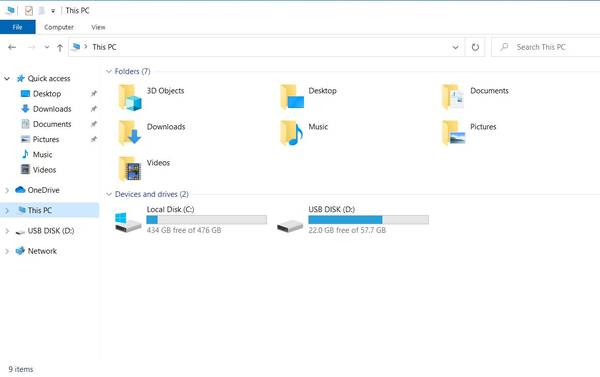Open the View ribbon tab
Image resolution: width=600 pixels, height=377 pixels.
coord(98,27)
